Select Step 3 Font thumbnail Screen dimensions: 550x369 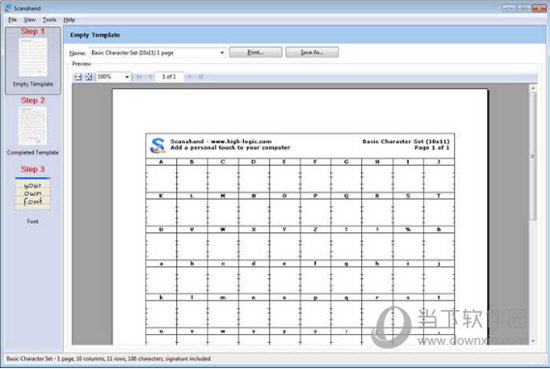33,195
